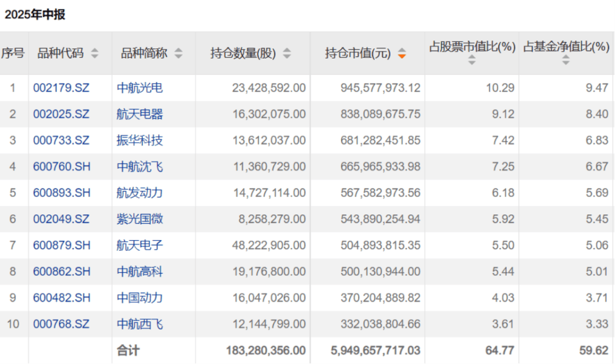The image size is (615, 364).
Task: Open 中航沈飞 stock link
Action: (140, 167)
